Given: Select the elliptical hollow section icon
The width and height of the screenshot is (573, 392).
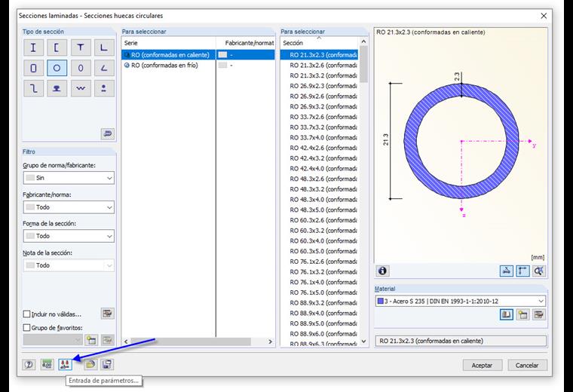Looking at the screenshot, I should coord(81,68).
